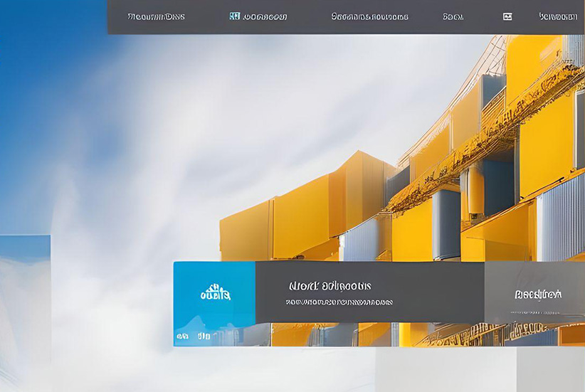The image size is (585, 392).
Task: Click the first small label at blue tile's bottom
Action: click(183, 336)
